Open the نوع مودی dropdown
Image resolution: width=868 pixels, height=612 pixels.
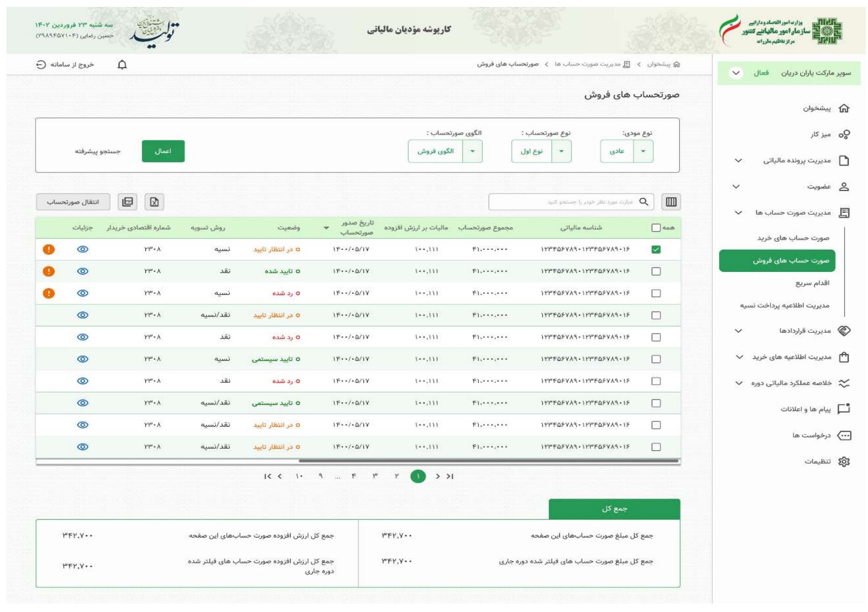[643, 151]
